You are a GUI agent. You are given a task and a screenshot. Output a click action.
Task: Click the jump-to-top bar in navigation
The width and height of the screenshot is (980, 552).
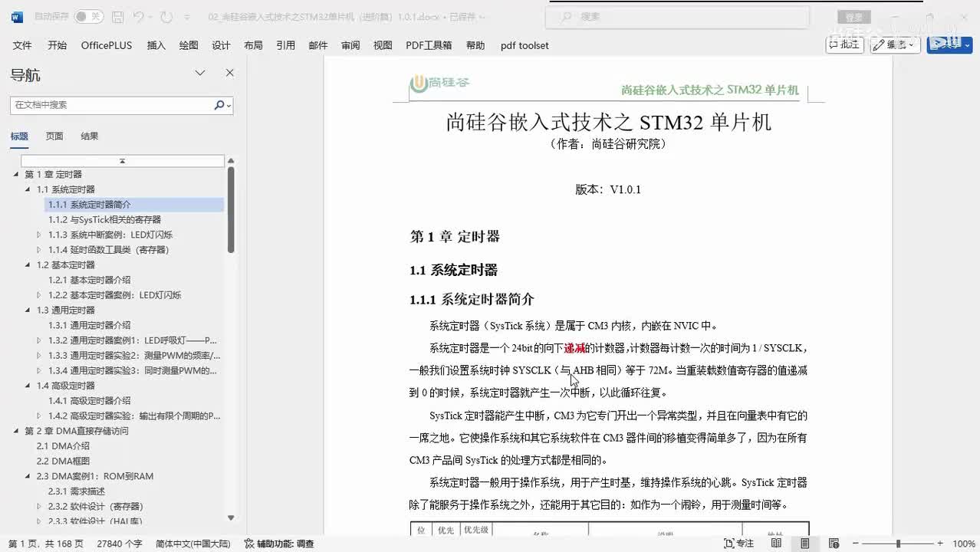[x=122, y=161]
